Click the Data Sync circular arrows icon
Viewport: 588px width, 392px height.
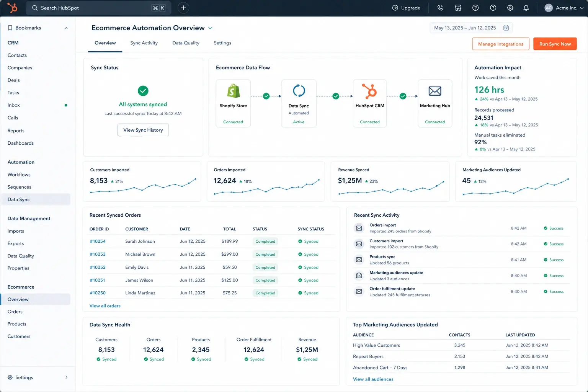299,91
